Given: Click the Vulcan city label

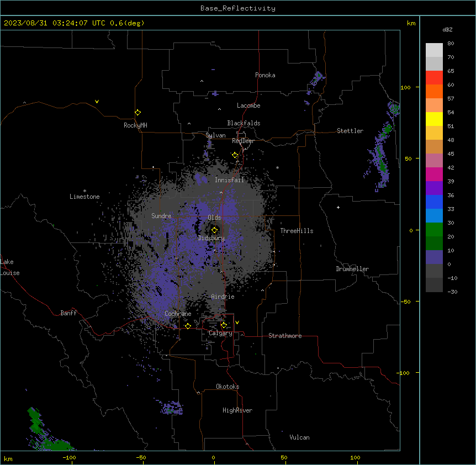Looking at the screenshot, I should point(300,437).
